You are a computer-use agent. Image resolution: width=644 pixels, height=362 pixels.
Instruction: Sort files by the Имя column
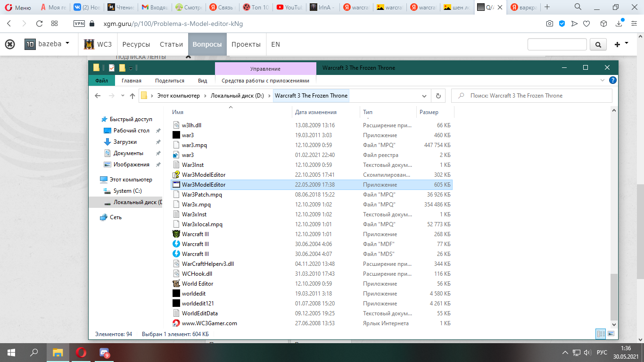tap(178, 112)
